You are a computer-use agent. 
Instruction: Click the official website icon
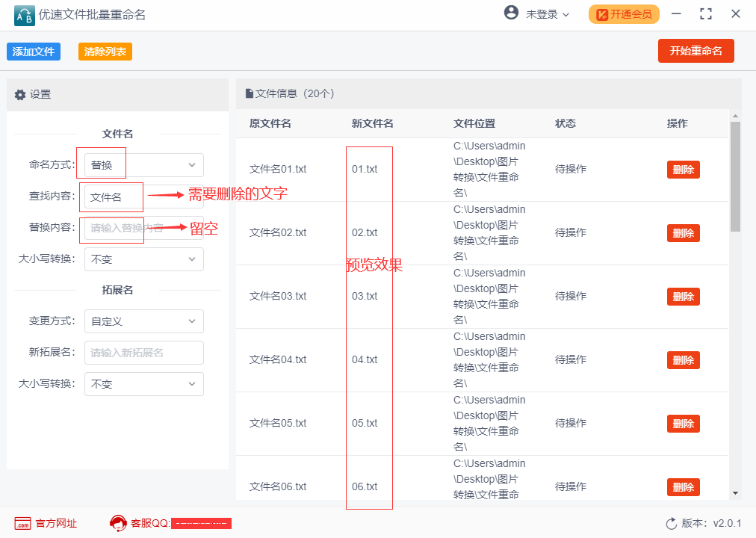click(22, 523)
